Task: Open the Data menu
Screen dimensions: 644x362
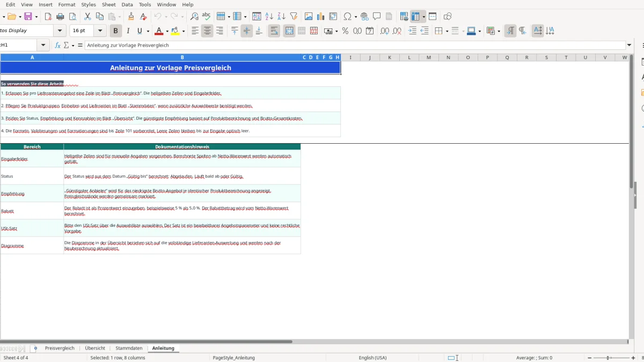Action: pyautogui.click(x=127, y=4)
